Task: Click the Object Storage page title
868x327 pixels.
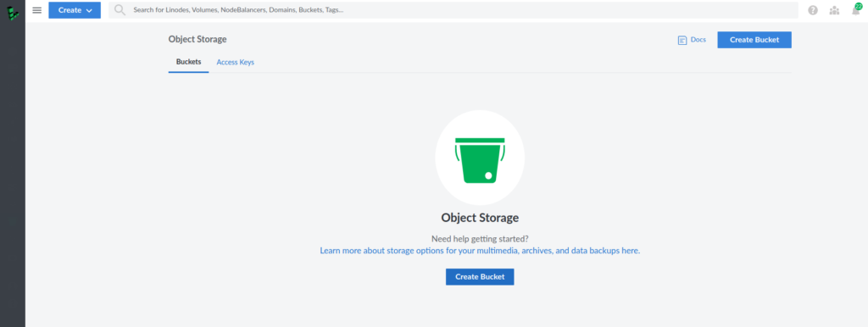Action: (198, 39)
